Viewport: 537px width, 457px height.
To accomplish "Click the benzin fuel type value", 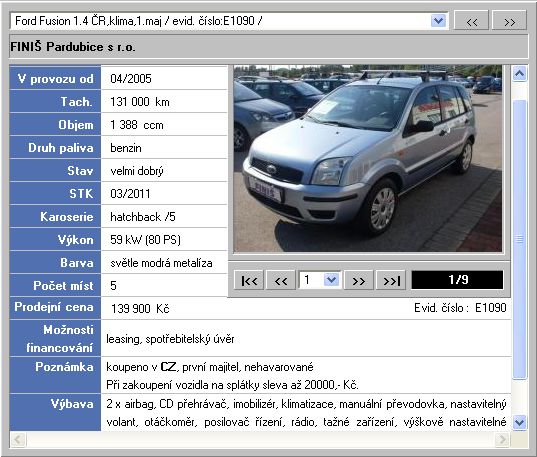I will tap(126, 148).
